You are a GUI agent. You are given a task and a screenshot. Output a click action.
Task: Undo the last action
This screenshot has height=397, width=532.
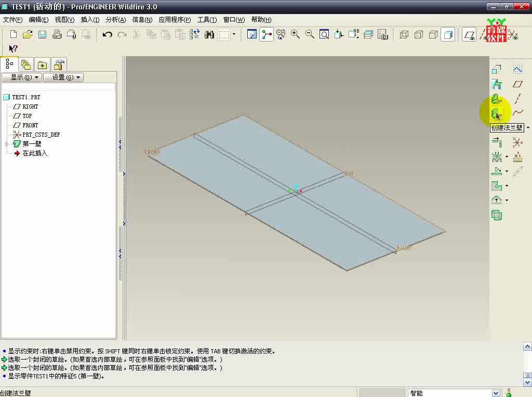(107, 34)
